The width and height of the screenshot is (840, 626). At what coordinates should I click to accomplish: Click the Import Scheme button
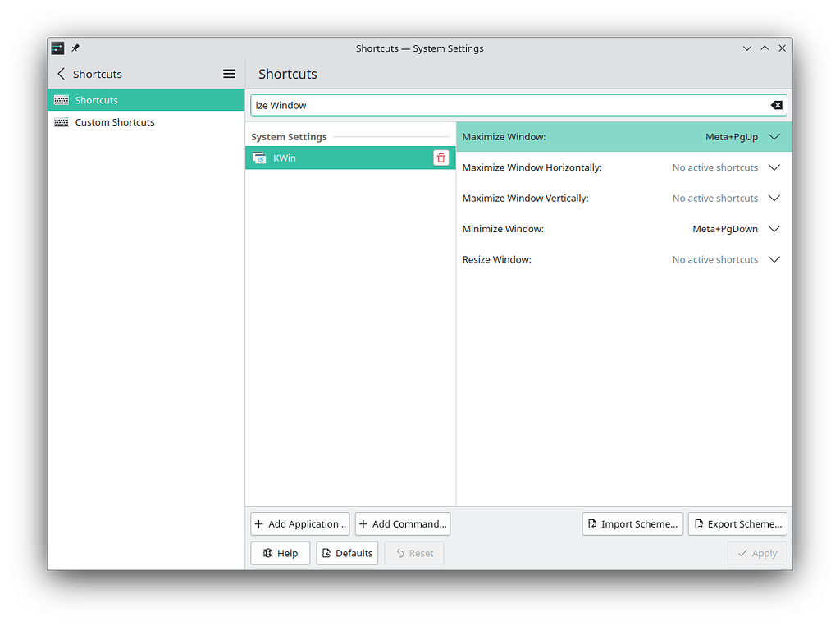click(x=632, y=524)
